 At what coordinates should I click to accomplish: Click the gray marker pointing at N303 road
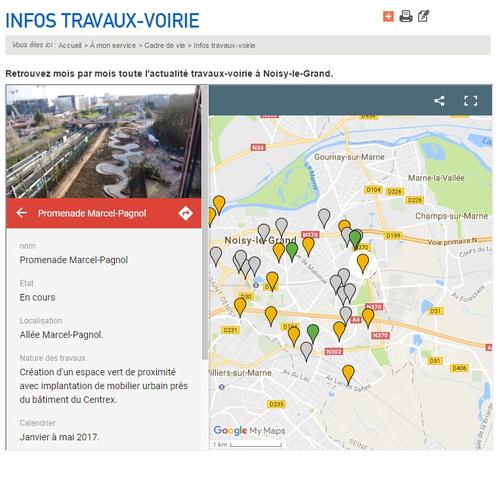[x=306, y=351]
